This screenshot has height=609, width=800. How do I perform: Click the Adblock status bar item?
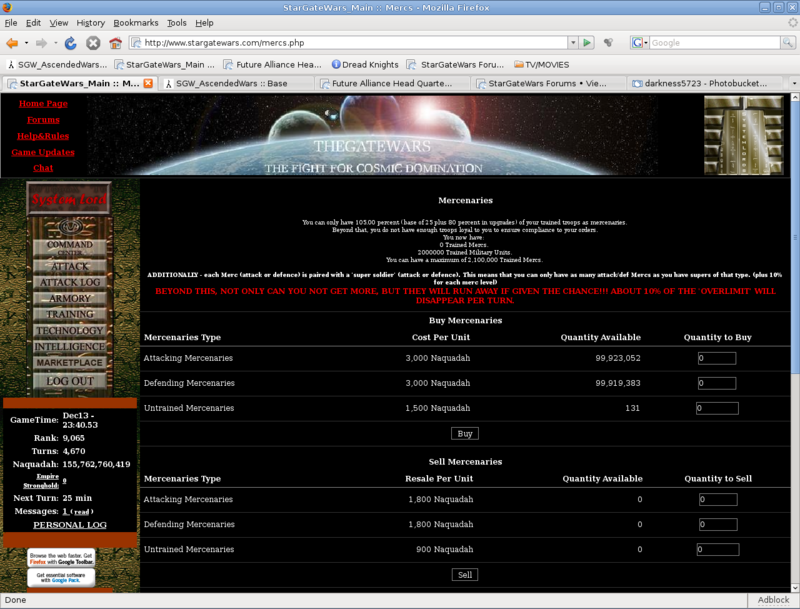click(773, 600)
